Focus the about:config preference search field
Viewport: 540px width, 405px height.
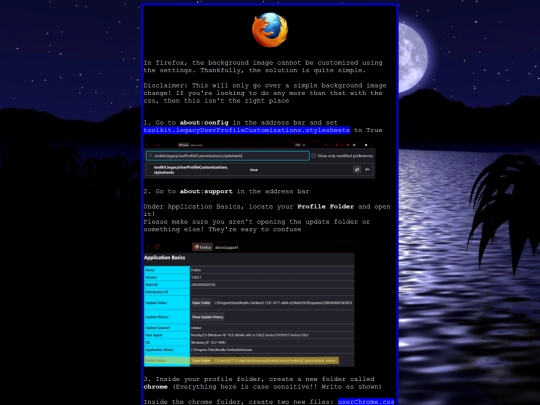pyautogui.click(x=228, y=156)
